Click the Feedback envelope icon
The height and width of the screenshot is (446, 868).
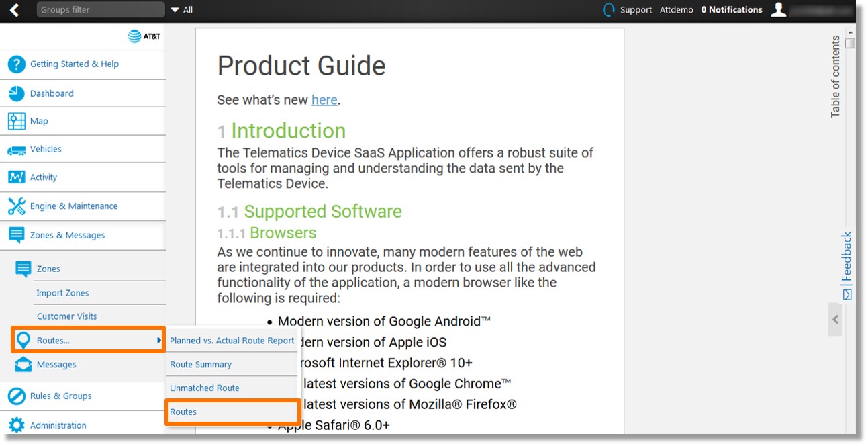pyautogui.click(x=847, y=294)
